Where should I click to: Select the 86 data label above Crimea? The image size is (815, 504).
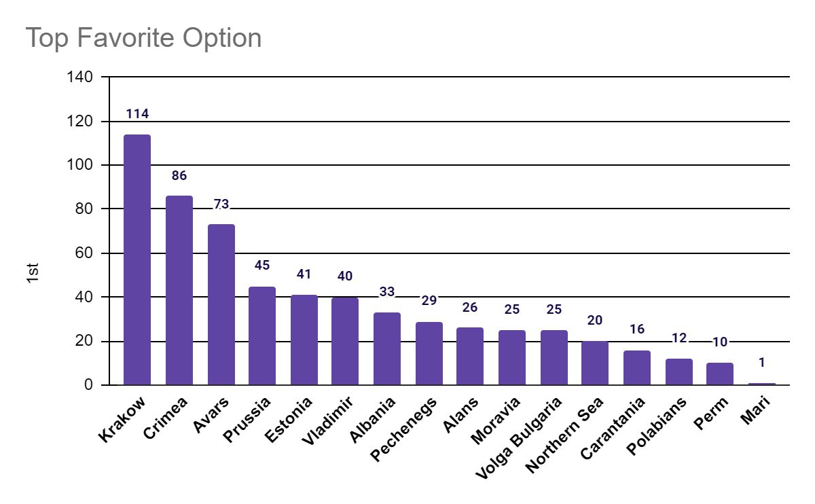pos(179,175)
